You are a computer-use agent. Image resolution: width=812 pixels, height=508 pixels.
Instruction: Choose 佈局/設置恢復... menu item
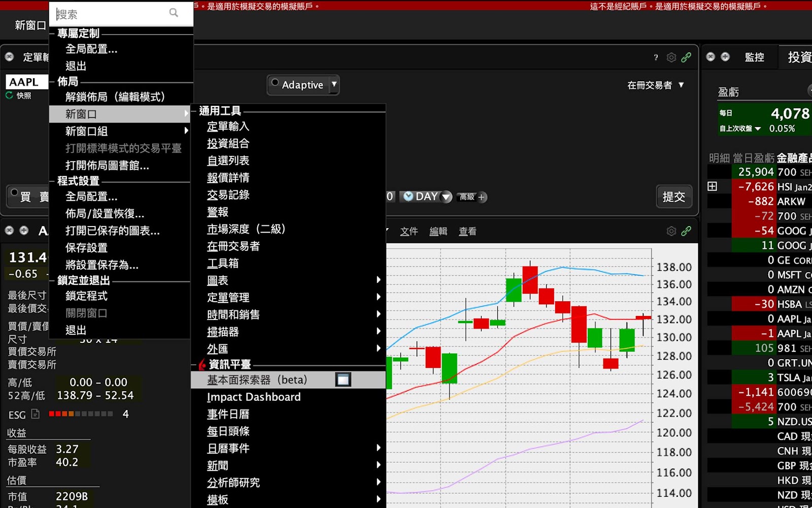120,213
